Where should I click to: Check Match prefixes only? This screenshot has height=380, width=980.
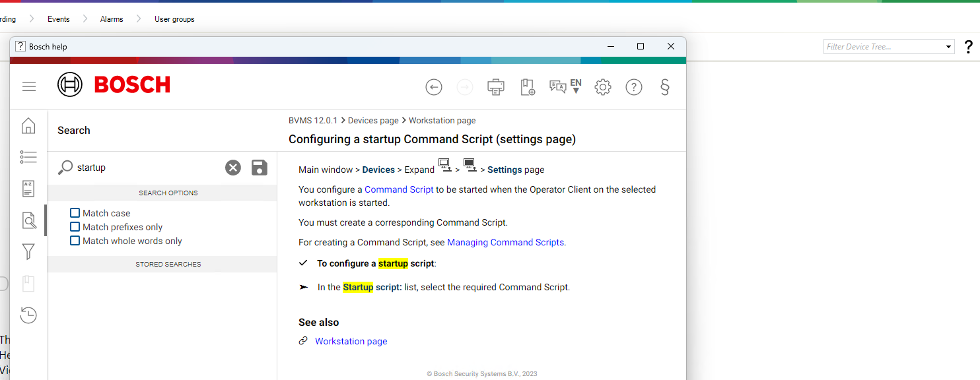point(75,226)
